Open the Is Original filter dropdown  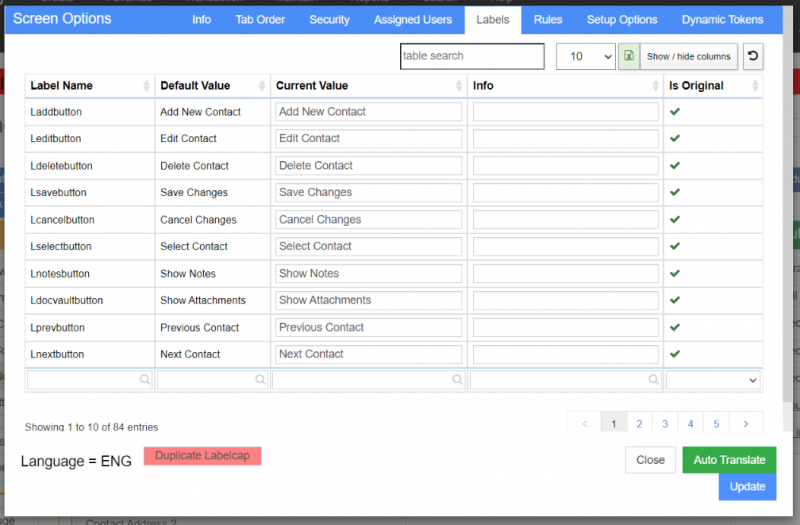tap(713, 380)
